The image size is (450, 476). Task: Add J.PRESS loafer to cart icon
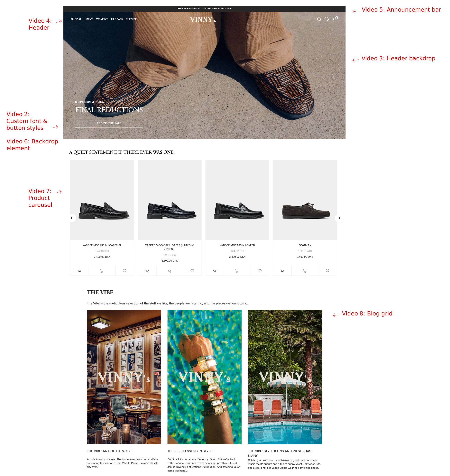(x=169, y=271)
